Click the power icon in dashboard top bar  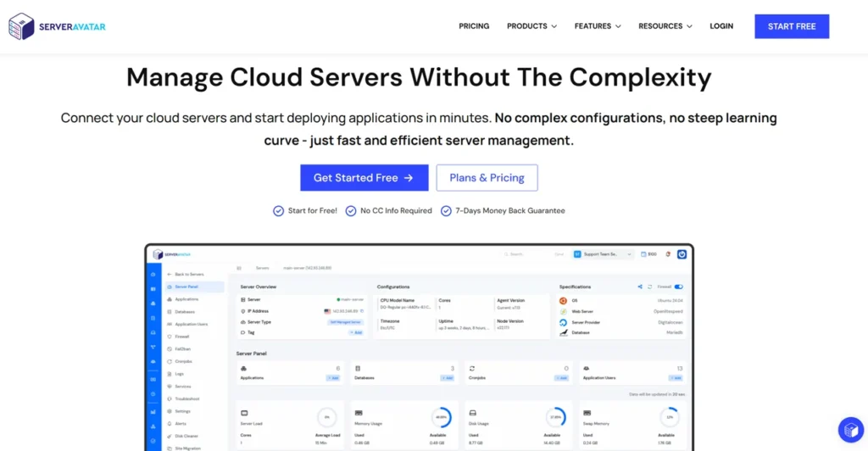[682, 254]
